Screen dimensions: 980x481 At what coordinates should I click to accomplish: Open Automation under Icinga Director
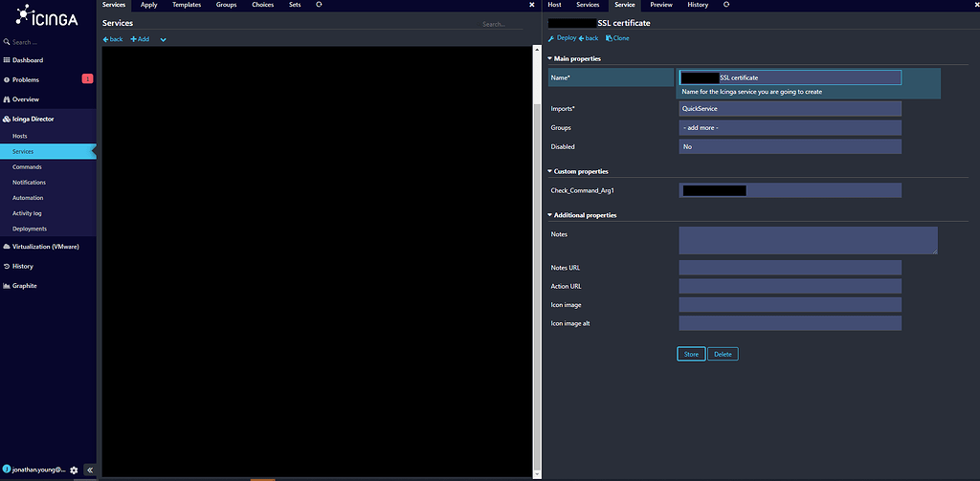[x=28, y=197]
